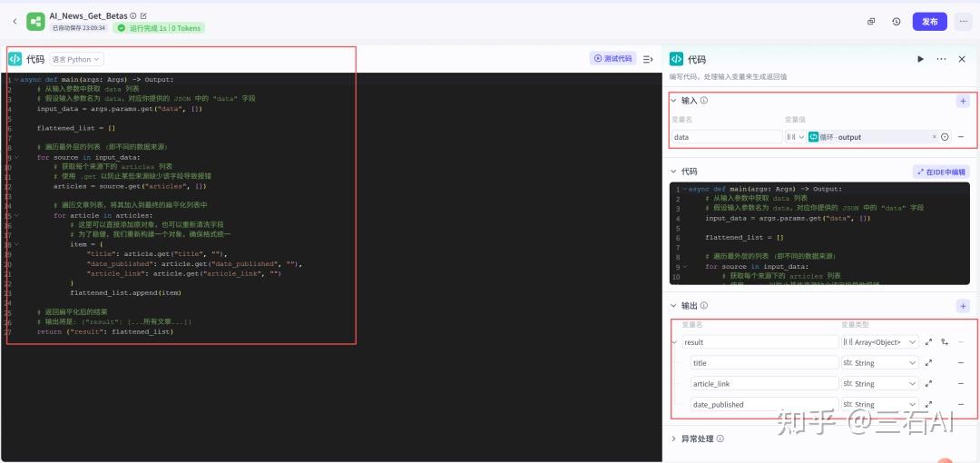Delete the title output field
This screenshot has height=463, width=980.
(961, 363)
